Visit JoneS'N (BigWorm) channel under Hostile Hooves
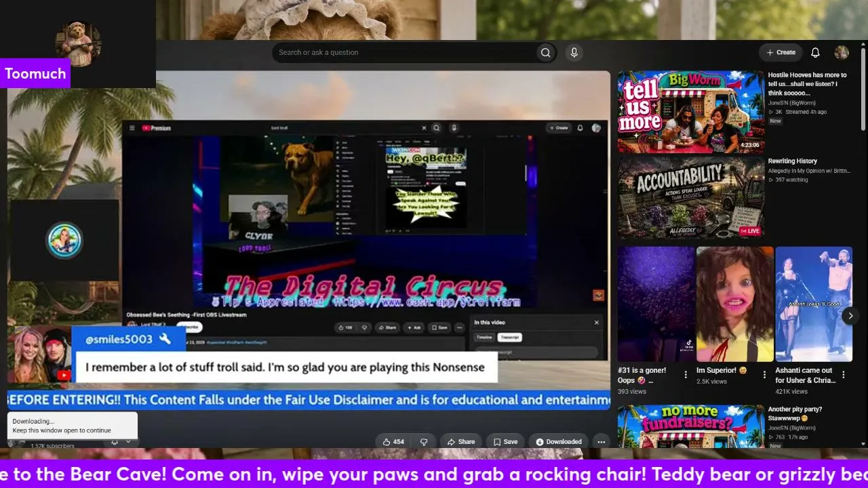 pos(791,103)
